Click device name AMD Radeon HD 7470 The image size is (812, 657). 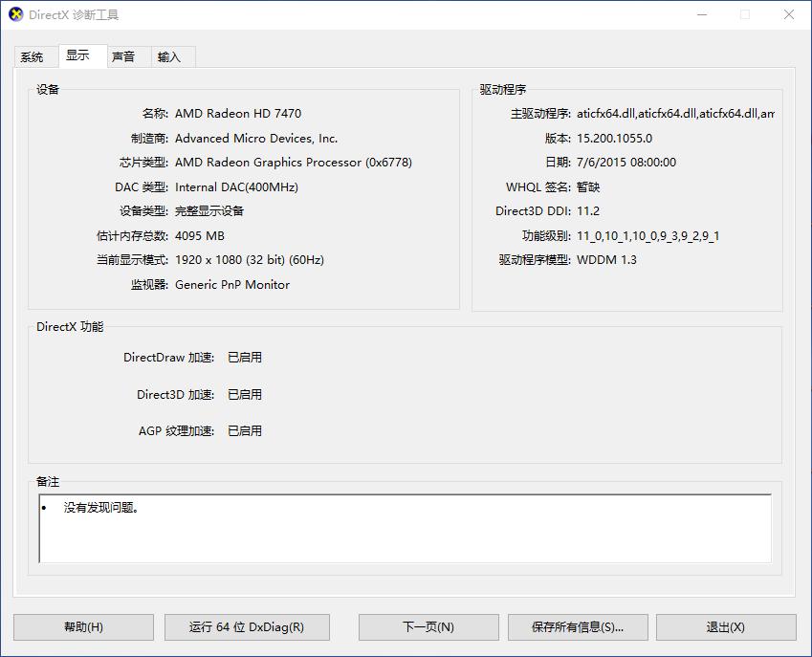point(238,114)
